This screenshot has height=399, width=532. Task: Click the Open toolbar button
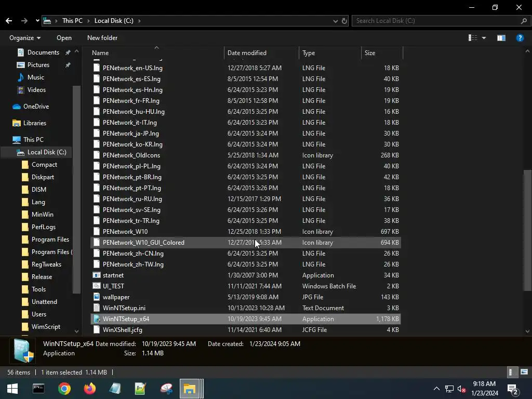coord(64,37)
